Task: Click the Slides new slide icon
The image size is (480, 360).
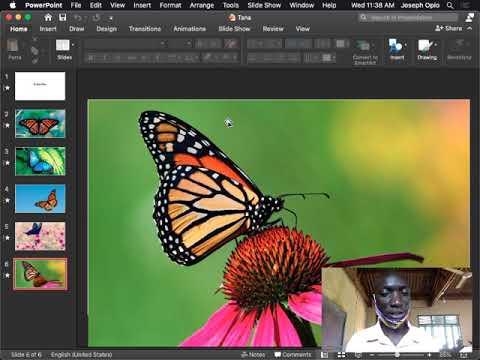Action: click(x=63, y=45)
